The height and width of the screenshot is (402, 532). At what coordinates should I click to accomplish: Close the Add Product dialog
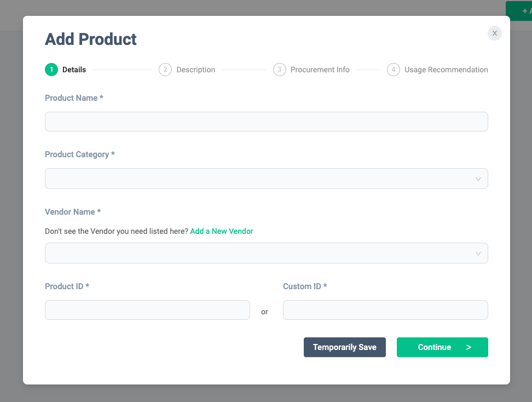494,33
